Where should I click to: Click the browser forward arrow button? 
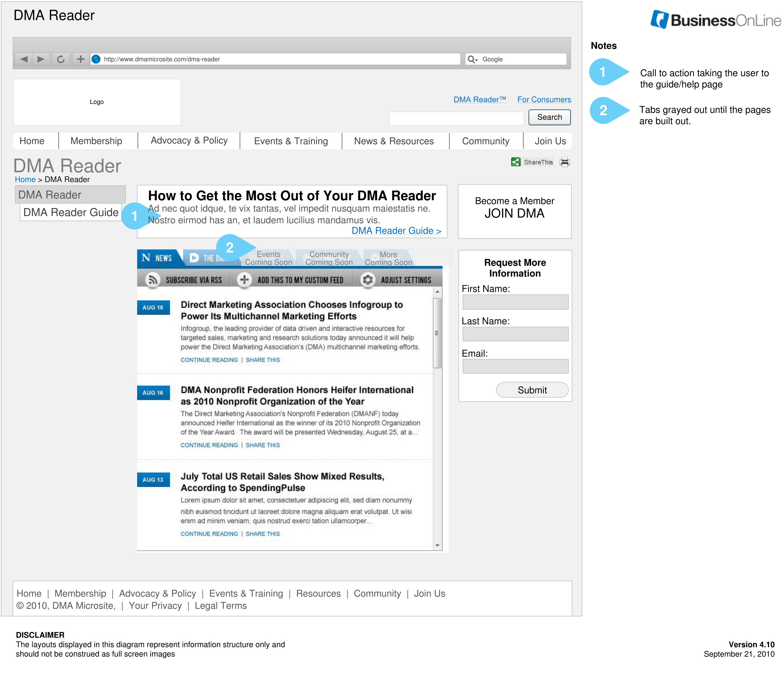tap(41, 59)
